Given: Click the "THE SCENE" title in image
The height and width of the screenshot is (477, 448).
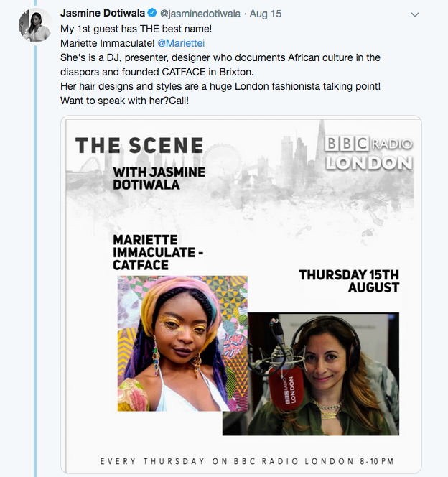Looking at the screenshot, I should (x=139, y=146).
